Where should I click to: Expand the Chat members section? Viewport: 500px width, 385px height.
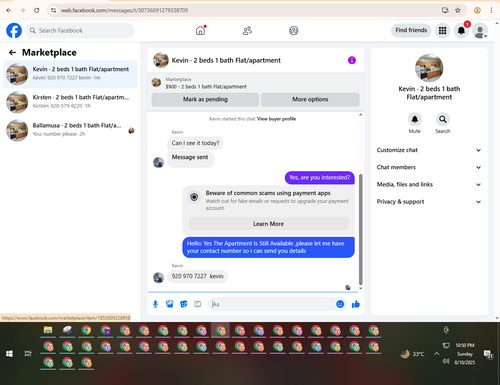[x=429, y=167]
